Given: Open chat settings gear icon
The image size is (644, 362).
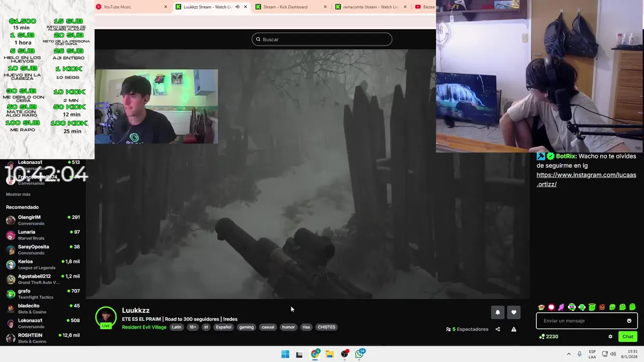Looking at the screenshot, I should (610, 337).
